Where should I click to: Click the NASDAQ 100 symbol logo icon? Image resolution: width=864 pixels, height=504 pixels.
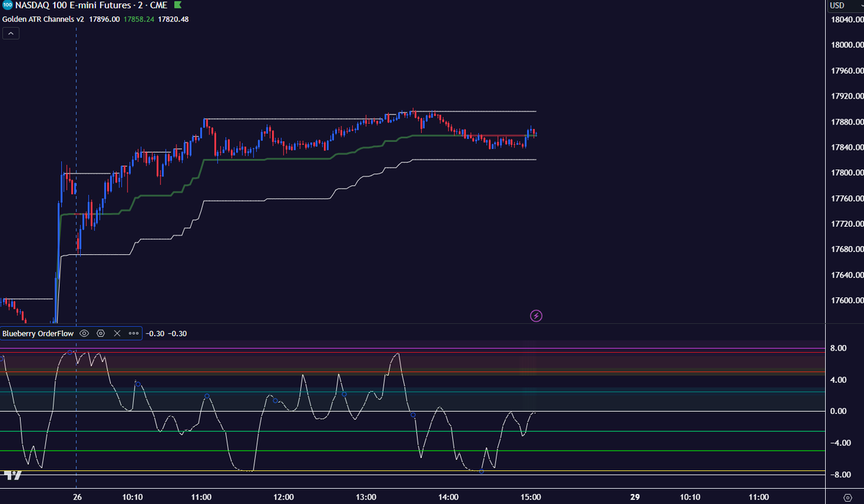6,6
